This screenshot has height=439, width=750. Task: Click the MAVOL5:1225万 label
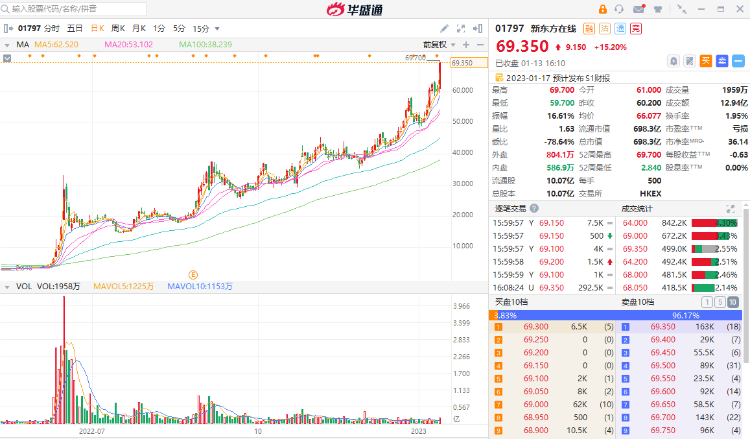pos(123,286)
